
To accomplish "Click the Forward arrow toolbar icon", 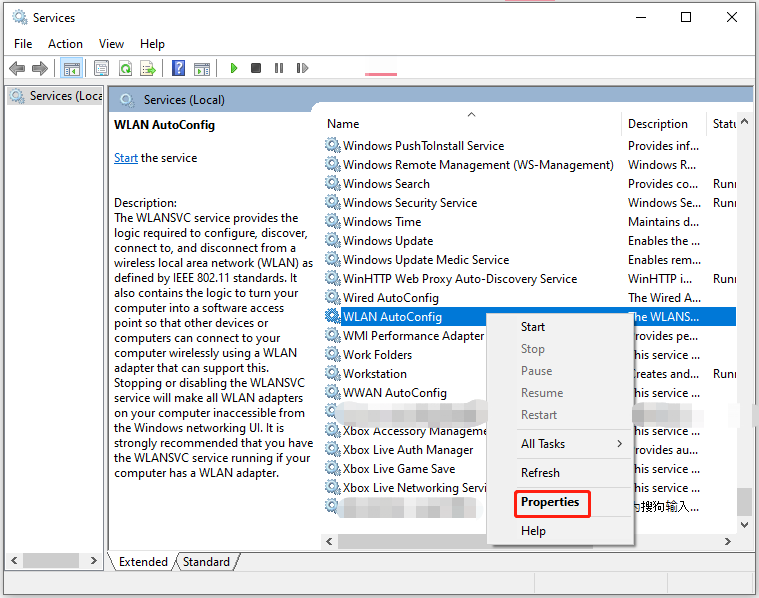I will click(40, 68).
